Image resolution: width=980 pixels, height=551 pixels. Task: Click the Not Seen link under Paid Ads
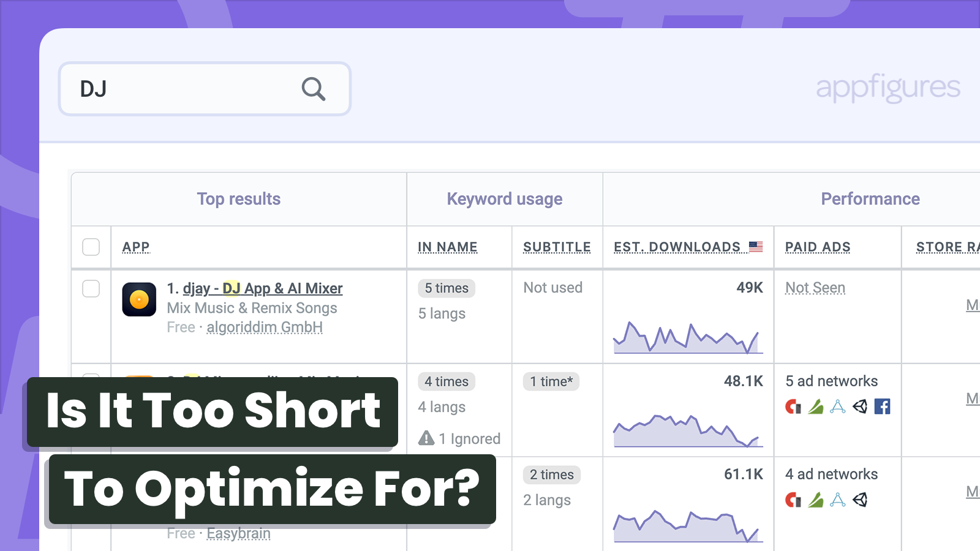815,287
